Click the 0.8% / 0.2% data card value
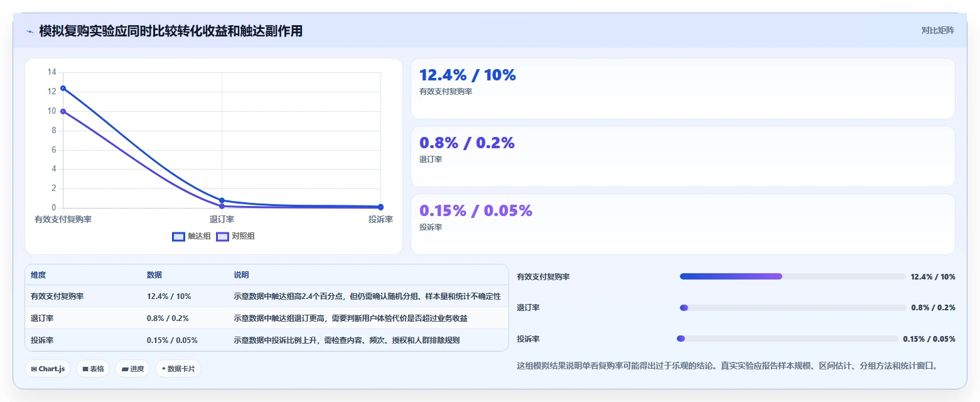Viewport: 980px width, 402px height. (x=467, y=143)
